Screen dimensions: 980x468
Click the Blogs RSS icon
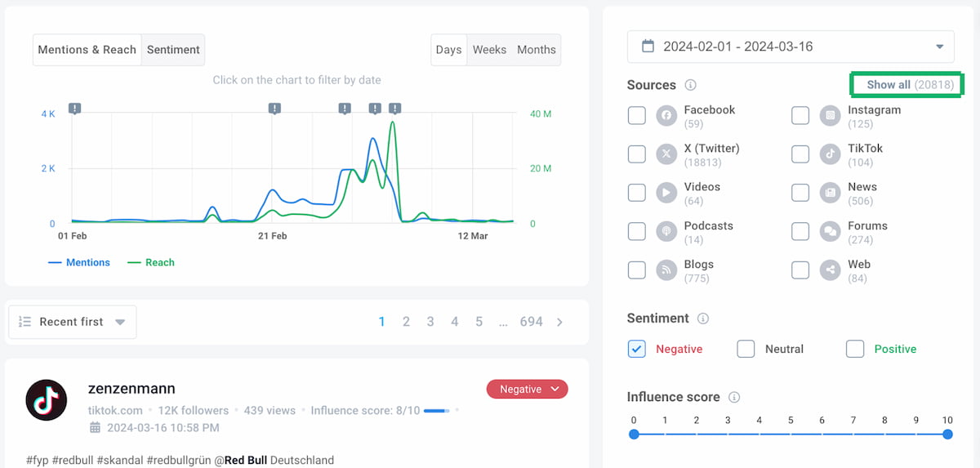point(667,270)
